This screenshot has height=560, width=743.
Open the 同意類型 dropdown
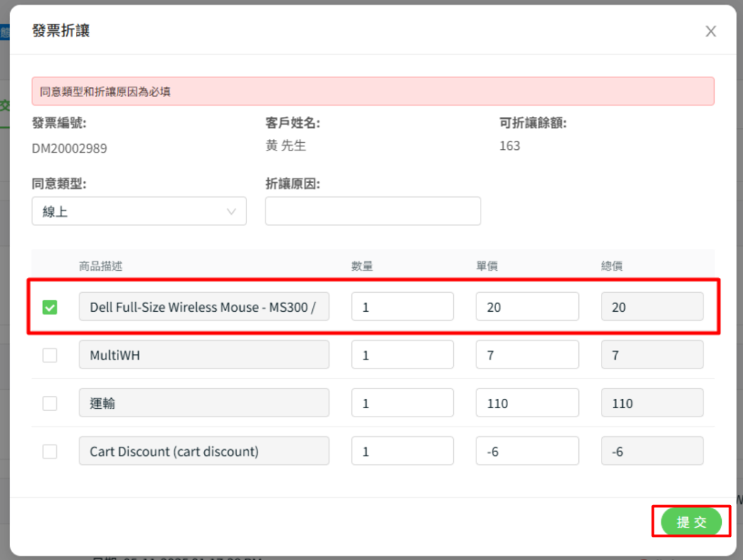click(139, 212)
